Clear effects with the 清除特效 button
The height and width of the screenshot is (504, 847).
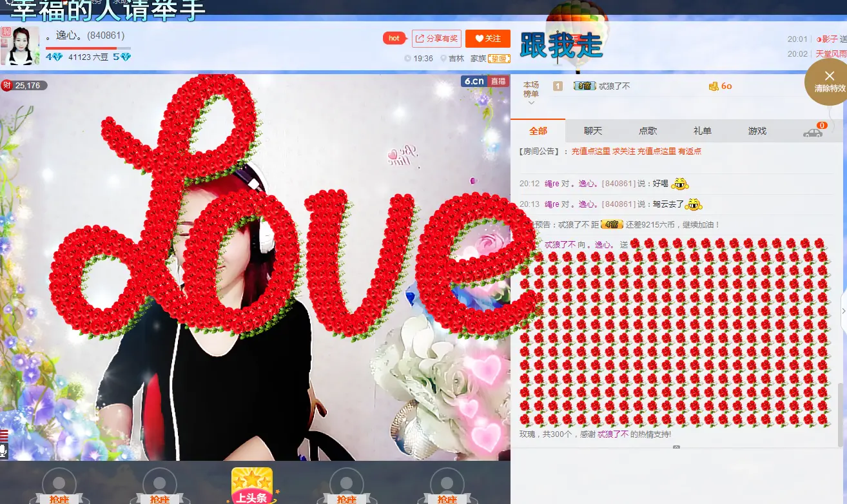[x=829, y=82]
